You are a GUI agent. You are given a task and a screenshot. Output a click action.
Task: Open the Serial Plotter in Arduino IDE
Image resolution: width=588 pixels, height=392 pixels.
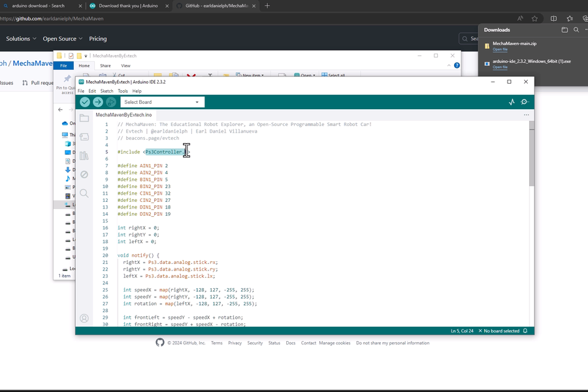[512, 102]
